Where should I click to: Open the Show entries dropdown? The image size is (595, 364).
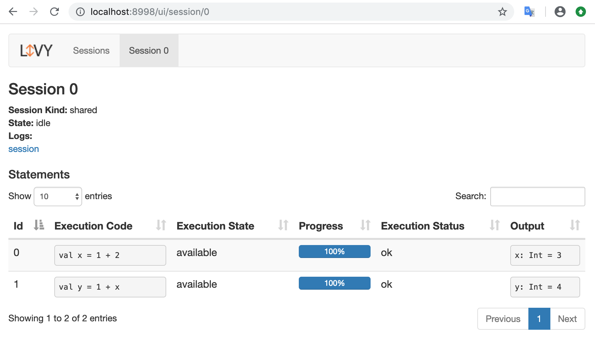tap(58, 196)
